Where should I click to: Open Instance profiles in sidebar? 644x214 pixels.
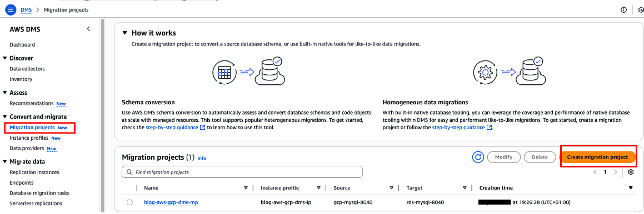(29, 137)
